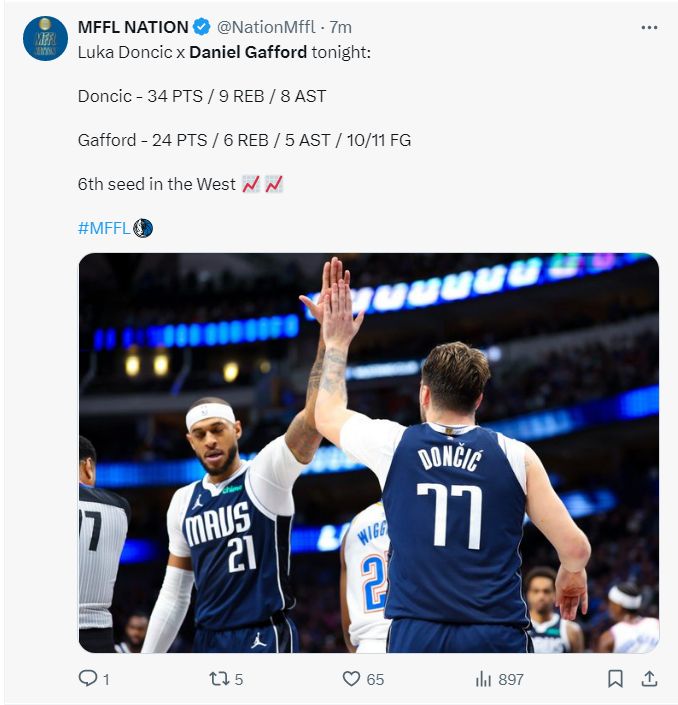This screenshot has width=678, height=705.
Task: Bookmark this tweet
Action: [x=615, y=678]
